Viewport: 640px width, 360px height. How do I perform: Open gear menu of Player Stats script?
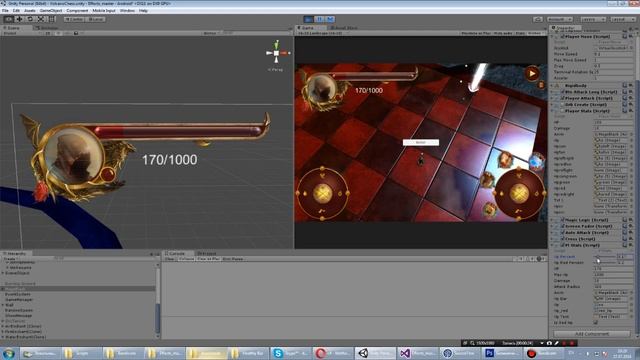[631, 111]
